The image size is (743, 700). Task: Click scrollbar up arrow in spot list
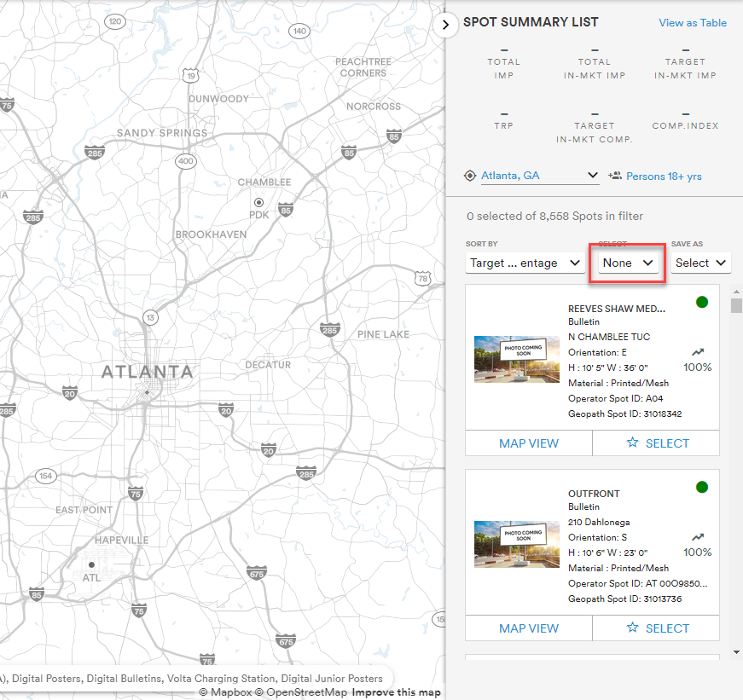click(736, 292)
